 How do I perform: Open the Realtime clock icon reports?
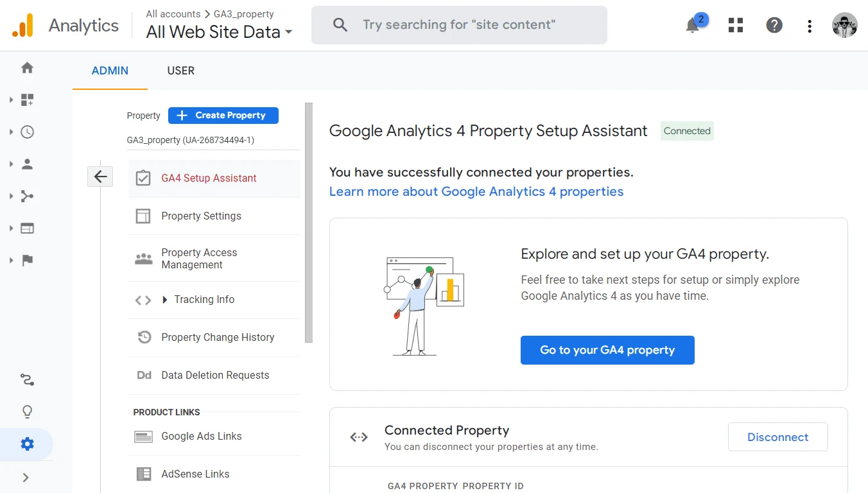[27, 132]
